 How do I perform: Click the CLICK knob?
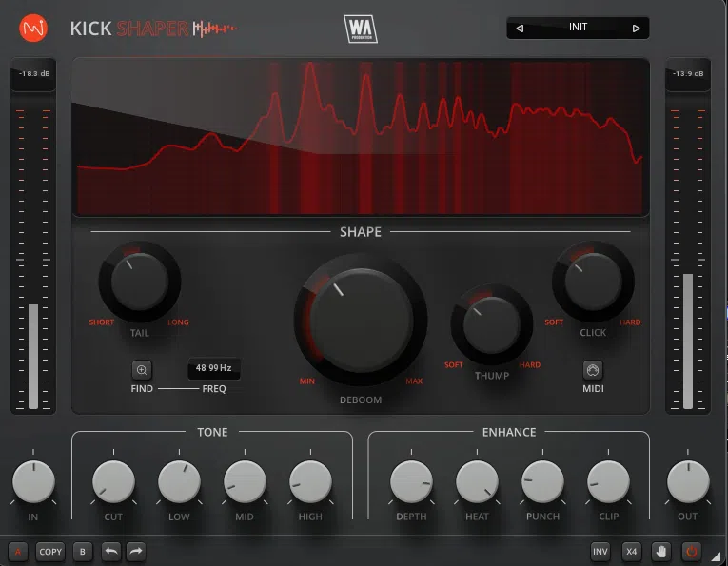(594, 282)
